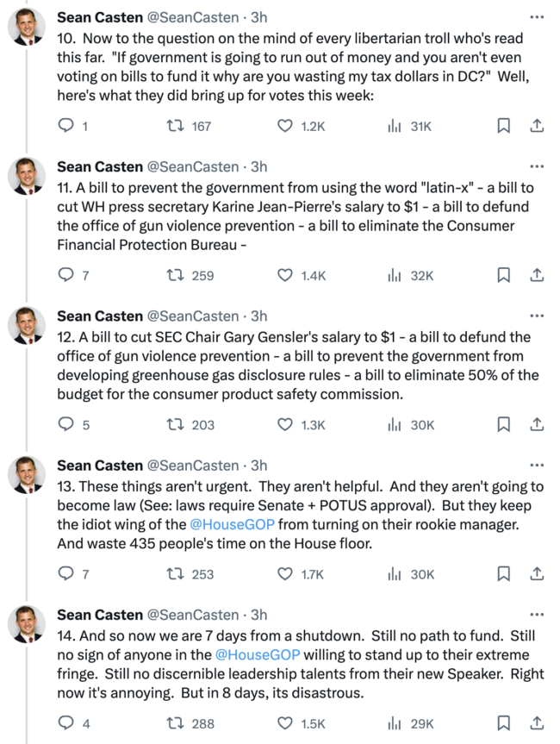The height and width of the screenshot is (744, 560).
Task: Share tweet 14 about the shutdown
Action: (x=536, y=722)
